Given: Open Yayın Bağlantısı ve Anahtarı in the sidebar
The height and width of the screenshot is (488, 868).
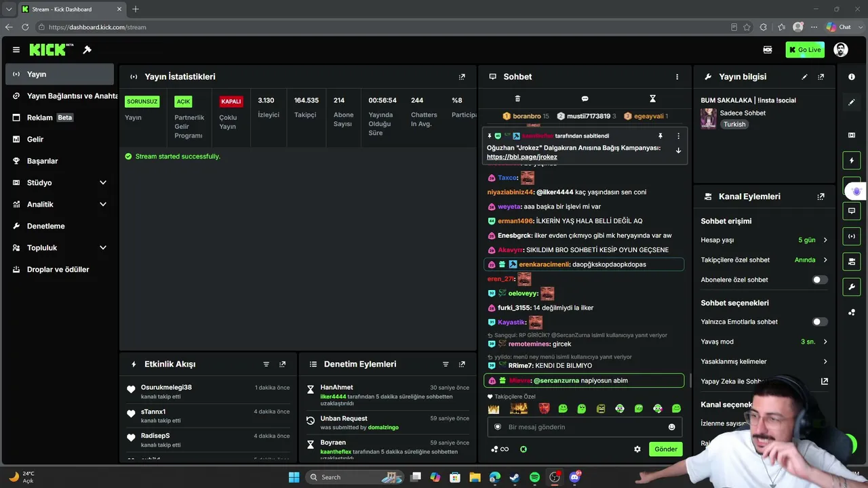Looking at the screenshot, I should pos(60,96).
